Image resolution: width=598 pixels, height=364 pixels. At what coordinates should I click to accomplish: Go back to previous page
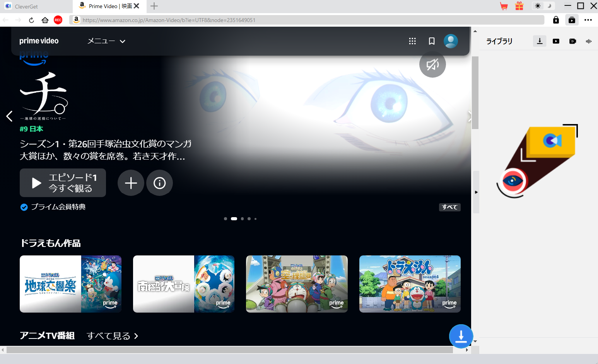click(x=6, y=20)
